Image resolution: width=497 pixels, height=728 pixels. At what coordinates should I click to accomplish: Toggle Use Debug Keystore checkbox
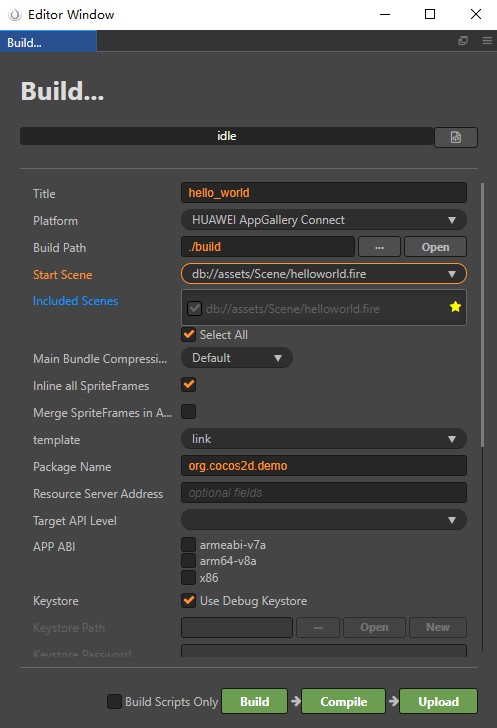click(x=189, y=600)
